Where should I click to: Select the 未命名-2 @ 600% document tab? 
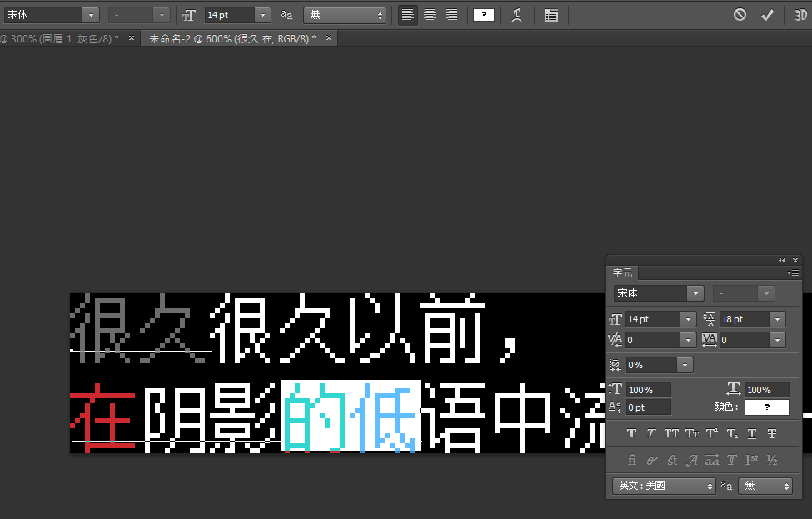coord(232,38)
